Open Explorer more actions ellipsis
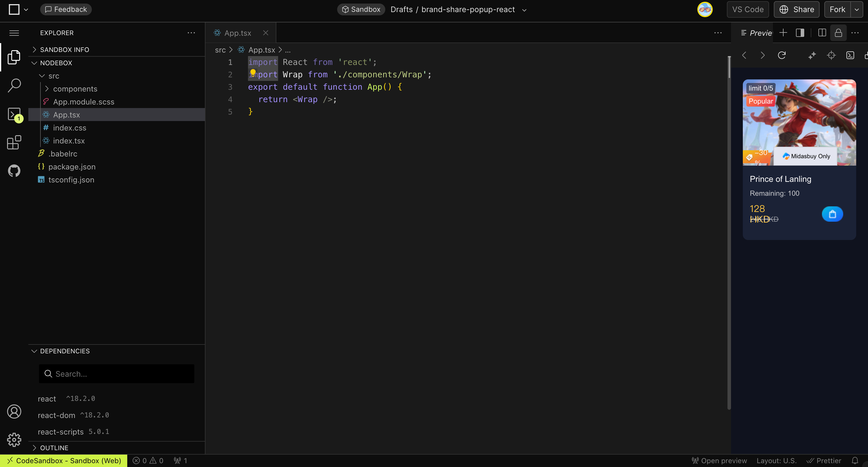The width and height of the screenshot is (868, 467). click(191, 33)
